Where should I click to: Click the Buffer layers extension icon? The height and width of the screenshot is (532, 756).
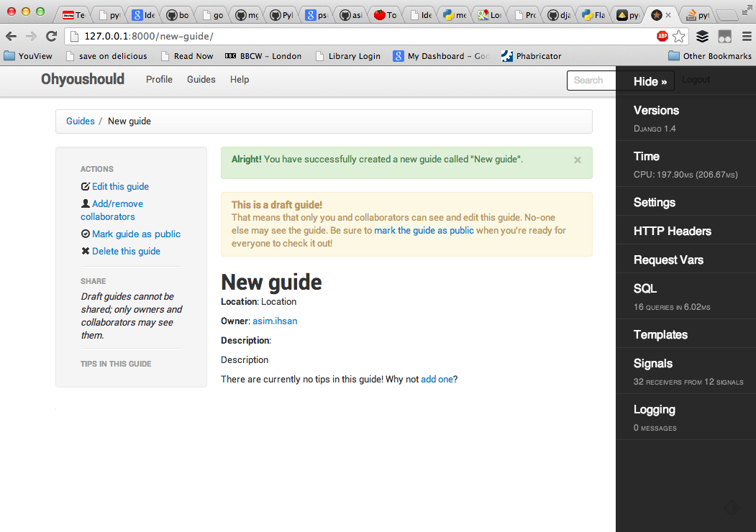click(x=703, y=36)
